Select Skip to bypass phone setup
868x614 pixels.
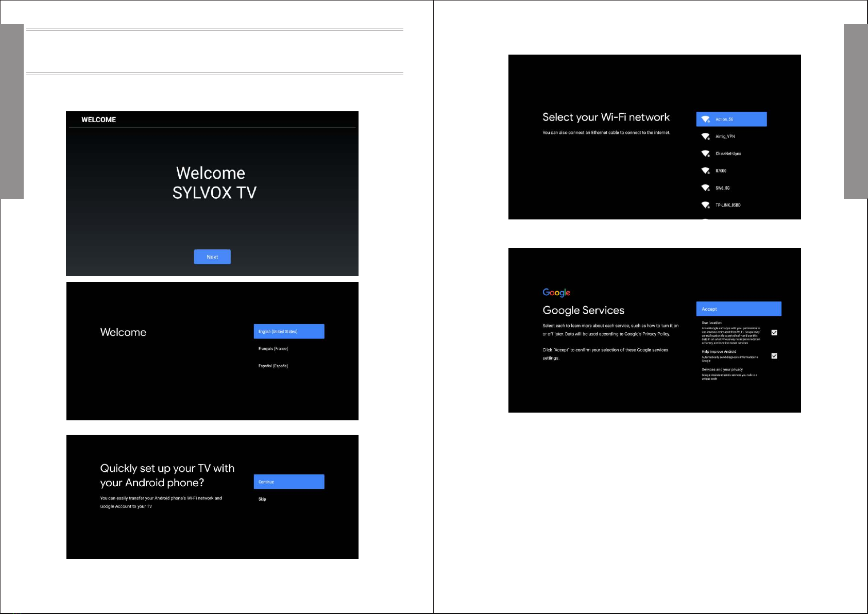pos(262,499)
